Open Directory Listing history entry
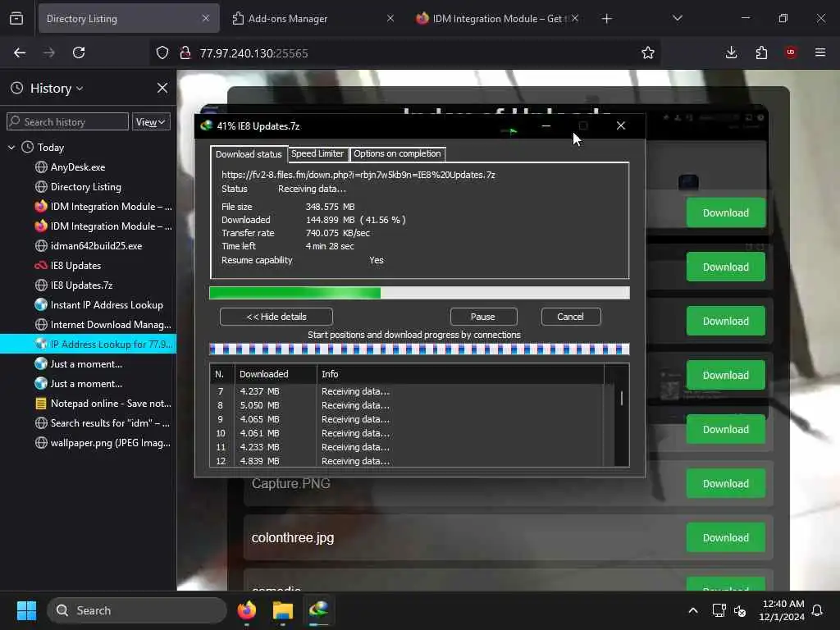Viewport: 840px width, 630px height. click(x=89, y=187)
